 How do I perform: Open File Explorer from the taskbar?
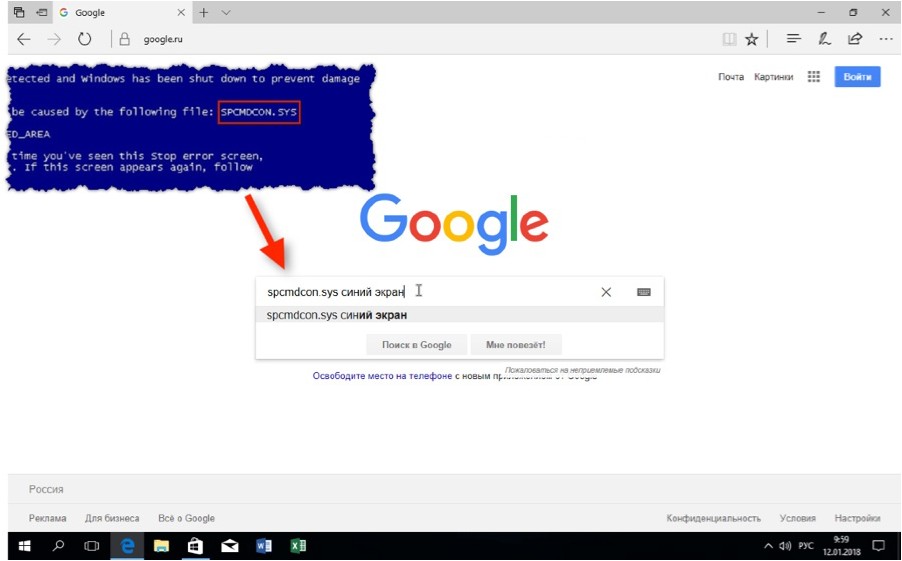162,545
